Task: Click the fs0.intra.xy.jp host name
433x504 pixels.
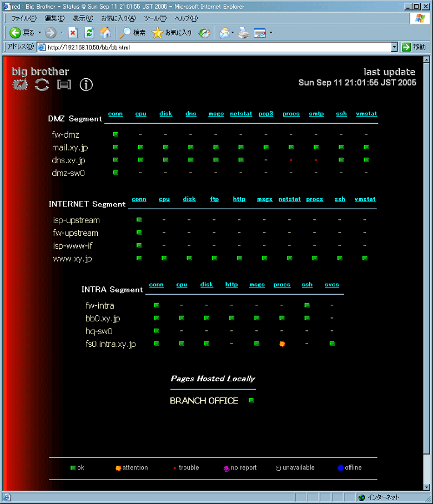Action: click(110, 344)
